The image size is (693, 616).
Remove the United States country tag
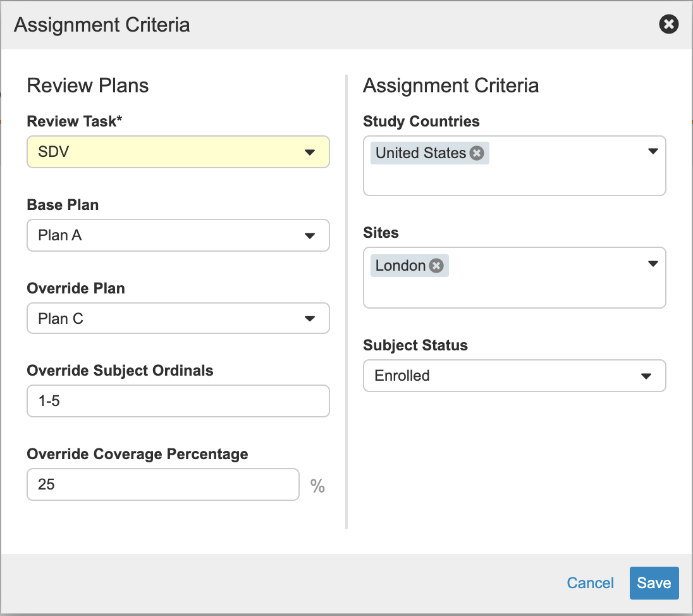[477, 153]
